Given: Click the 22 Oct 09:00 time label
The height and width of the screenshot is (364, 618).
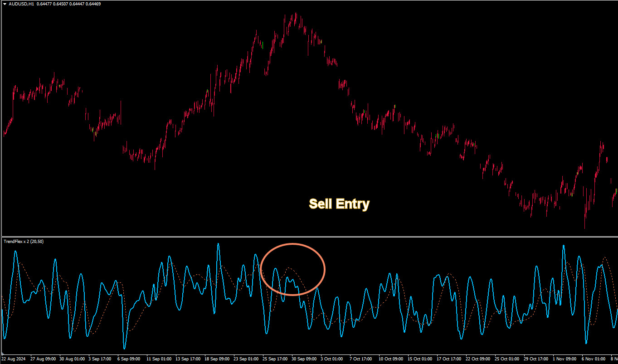Looking at the screenshot, I should pos(478,359).
